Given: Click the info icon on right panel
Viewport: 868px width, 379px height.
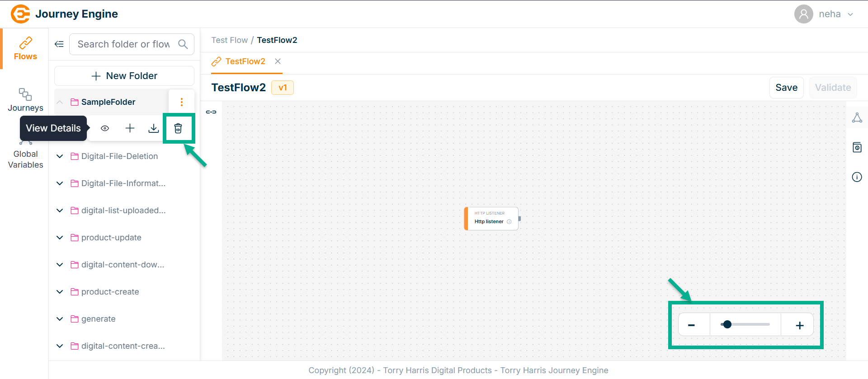Looking at the screenshot, I should point(857,177).
